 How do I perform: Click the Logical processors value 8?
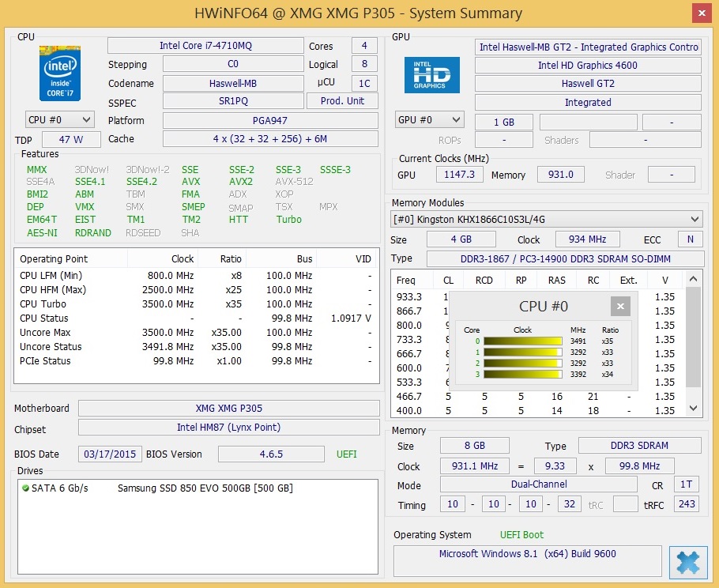(x=364, y=64)
